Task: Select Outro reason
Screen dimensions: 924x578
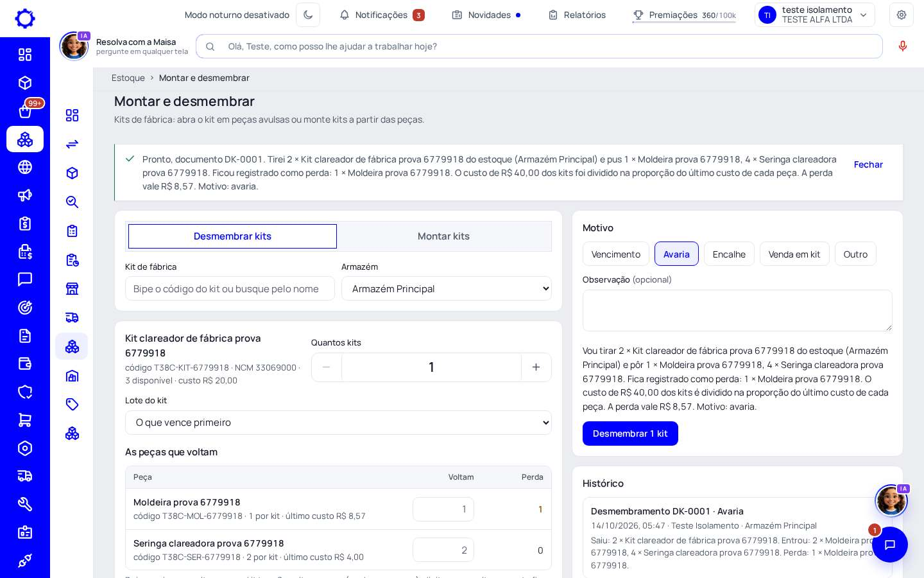Action: (x=855, y=254)
